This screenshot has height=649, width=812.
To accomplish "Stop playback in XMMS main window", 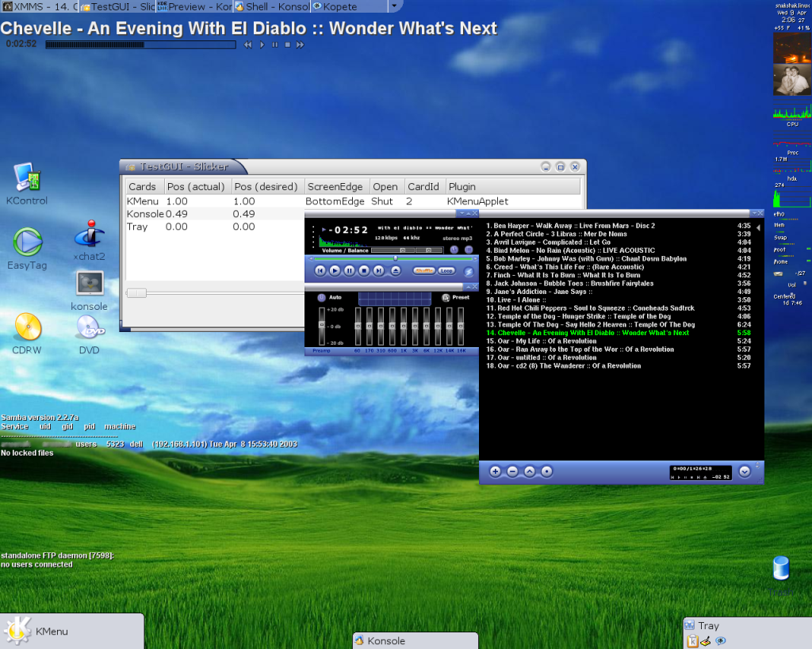I will click(364, 271).
